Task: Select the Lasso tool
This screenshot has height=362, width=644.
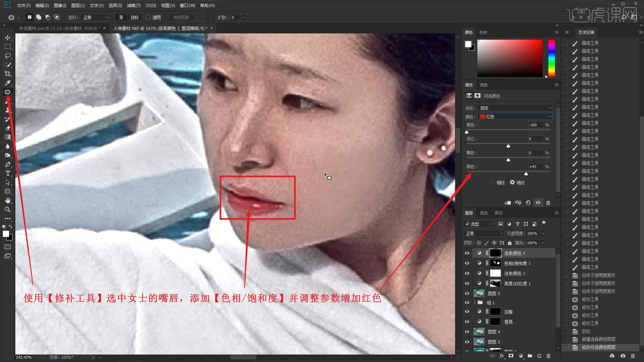Action: 7,56
